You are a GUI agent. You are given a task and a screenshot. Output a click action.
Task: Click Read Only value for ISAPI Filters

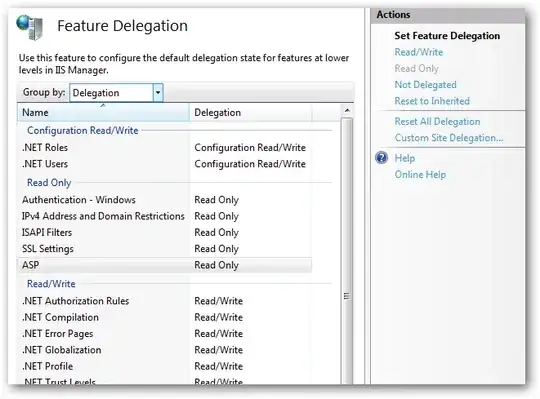217,232
